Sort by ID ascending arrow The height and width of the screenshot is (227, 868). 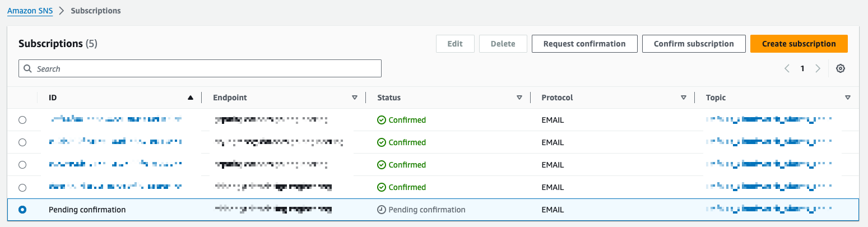tap(191, 98)
